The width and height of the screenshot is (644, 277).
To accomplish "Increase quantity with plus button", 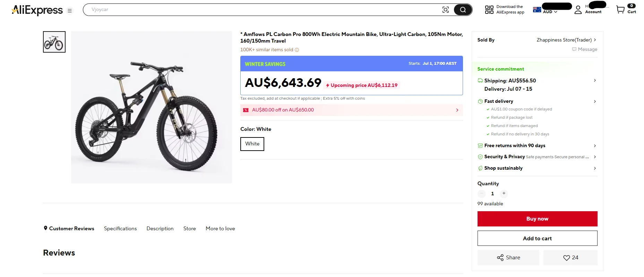I will (504, 194).
